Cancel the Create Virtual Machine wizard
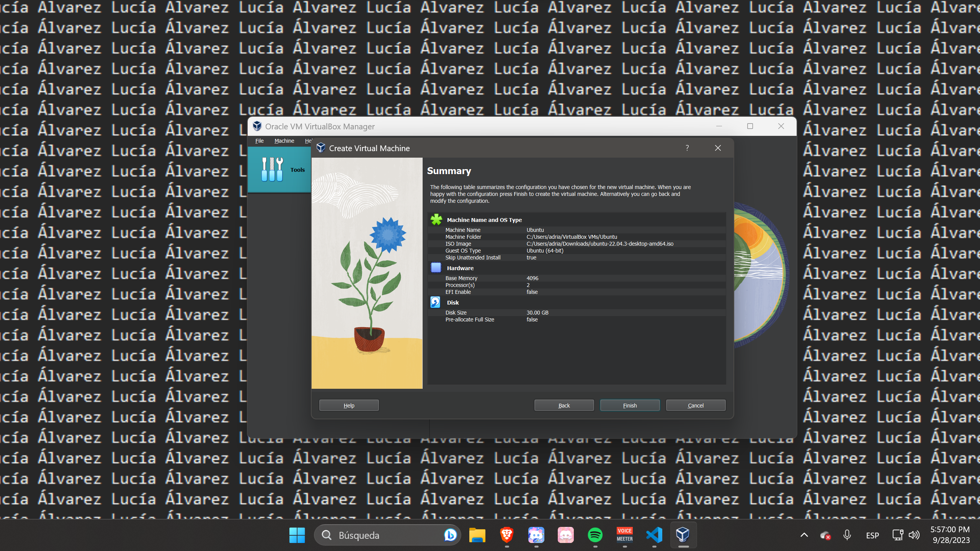Image resolution: width=980 pixels, height=551 pixels. [696, 405]
